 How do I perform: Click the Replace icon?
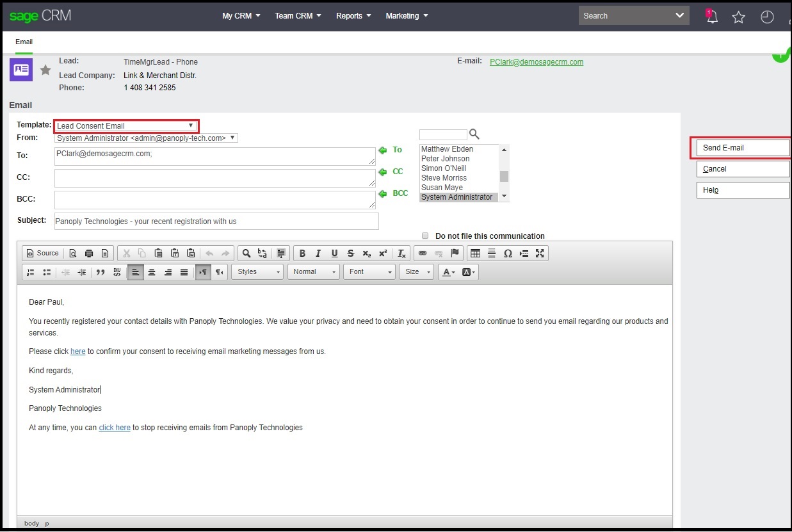tap(262, 253)
